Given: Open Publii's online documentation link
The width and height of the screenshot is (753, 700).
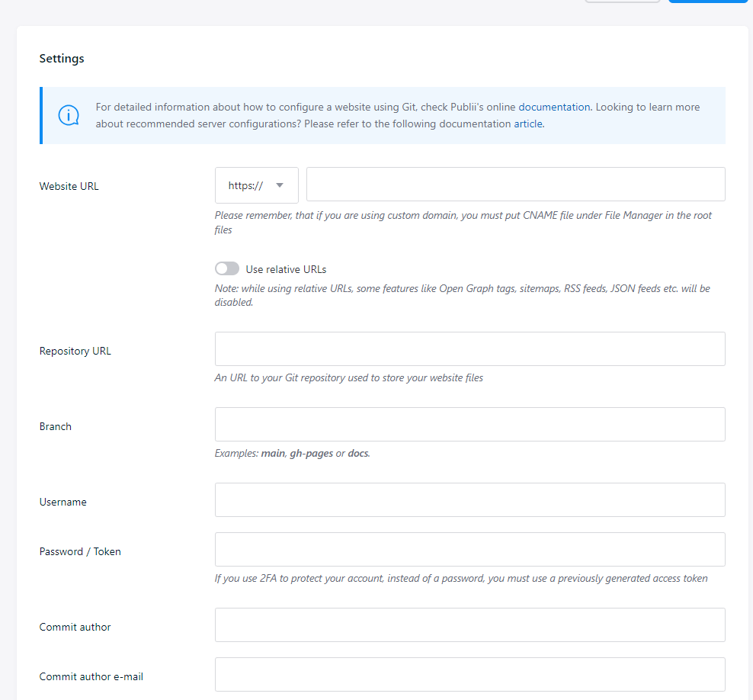Looking at the screenshot, I should click(554, 108).
